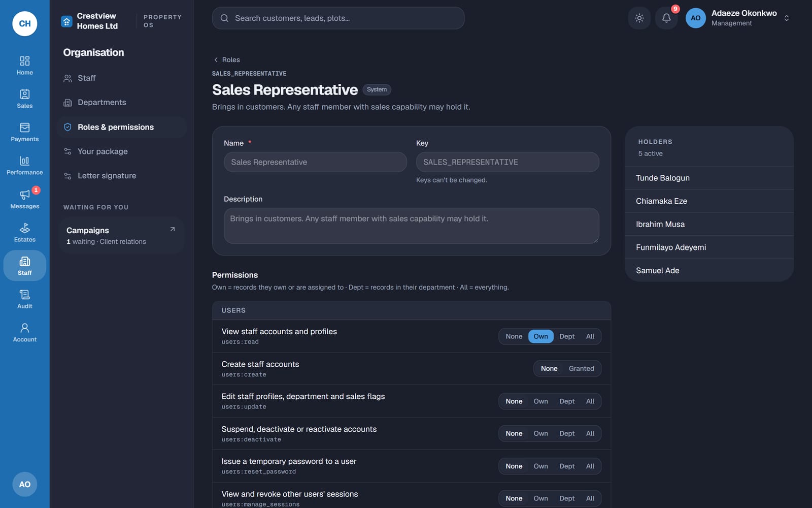The image size is (812, 508).
Task: Click the search magnifier icon
Action: (x=224, y=18)
